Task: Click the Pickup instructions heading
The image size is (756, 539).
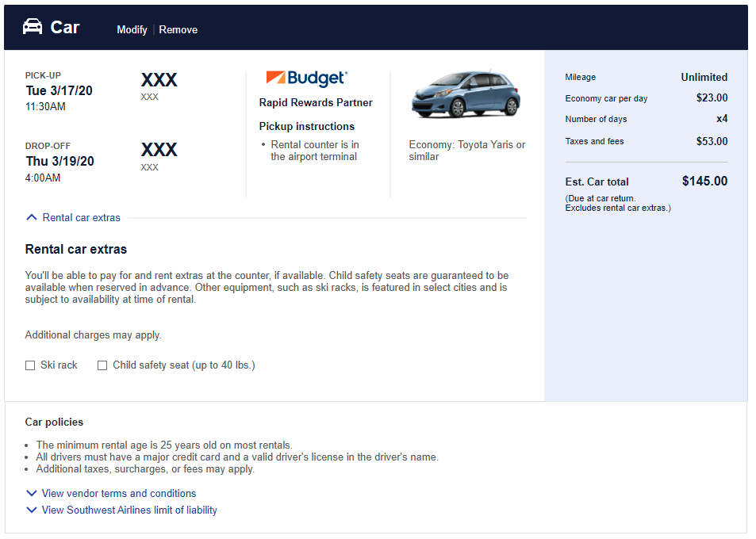Action: pyautogui.click(x=306, y=126)
